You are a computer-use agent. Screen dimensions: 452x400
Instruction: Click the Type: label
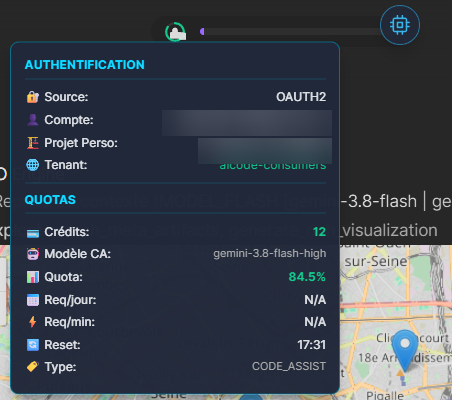(60, 367)
